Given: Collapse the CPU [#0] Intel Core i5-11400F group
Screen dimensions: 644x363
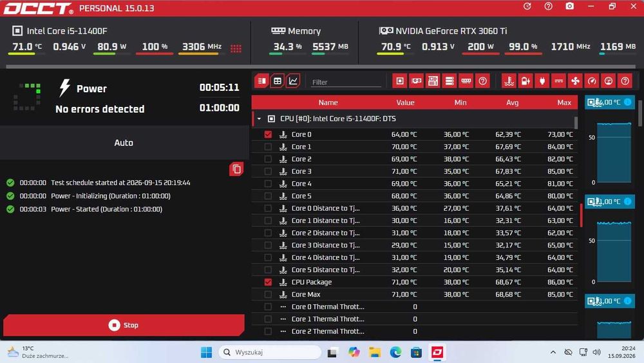Looking at the screenshot, I should coord(259,119).
